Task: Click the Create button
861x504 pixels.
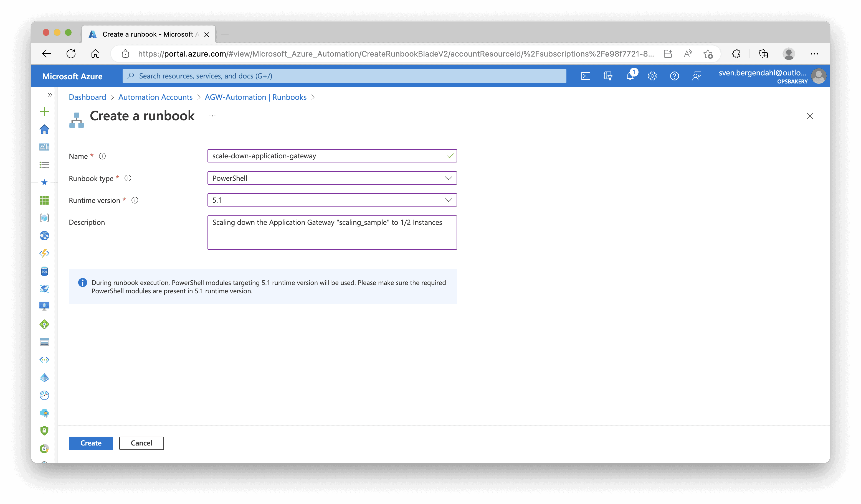Action: 90,443
